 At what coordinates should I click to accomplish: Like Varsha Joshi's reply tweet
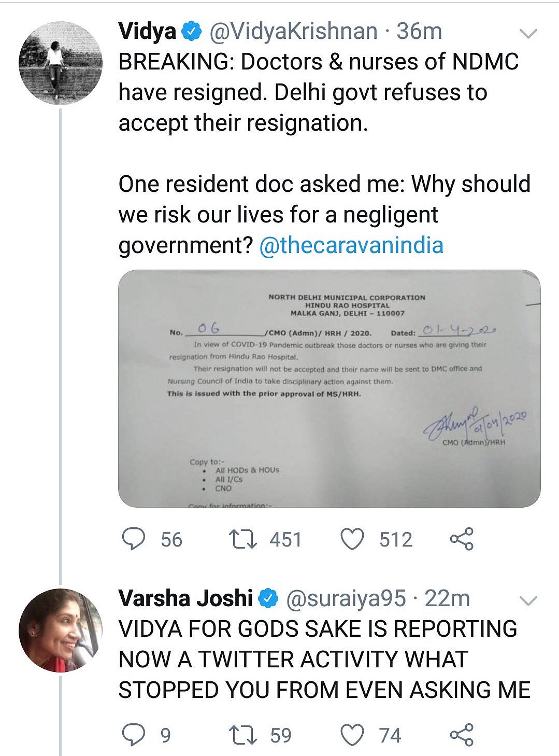click(x=353, y=735)
